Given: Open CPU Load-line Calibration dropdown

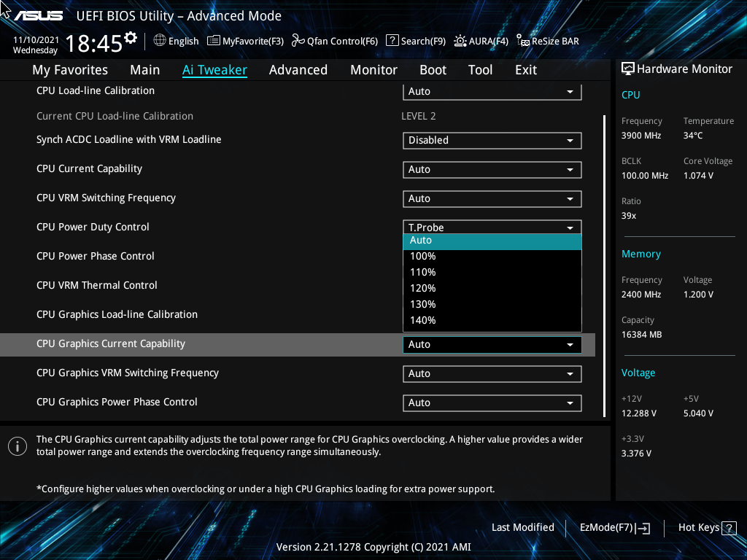Looking at the screenshot, I should click(492, 91).
